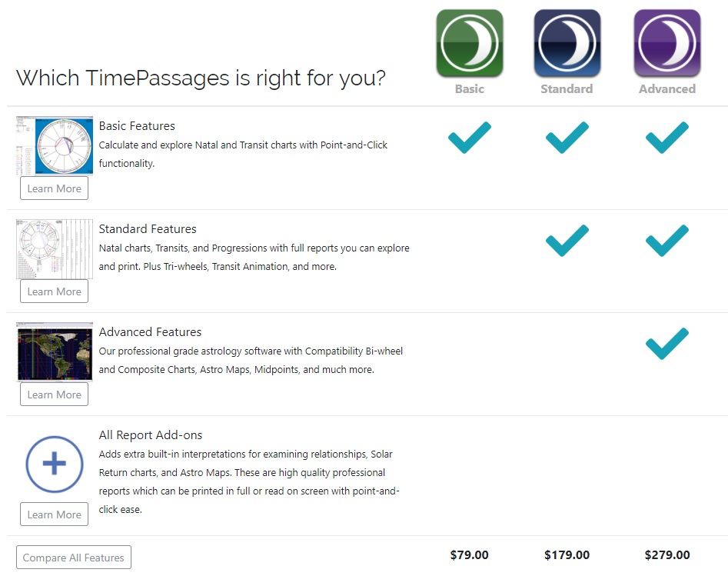Open the Advanced Features astro map thumbnail
Screen dimensions: 728x576
pyautogui.click(x=55, y=352)
